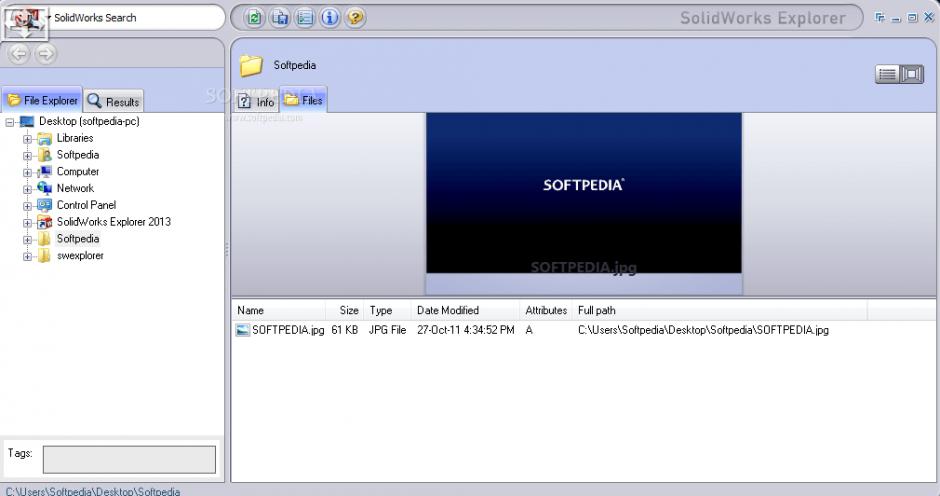The image size is (940, 496).
Task: Expand the Network tree node
Action: pyautogui.click(x=27, y=190)
